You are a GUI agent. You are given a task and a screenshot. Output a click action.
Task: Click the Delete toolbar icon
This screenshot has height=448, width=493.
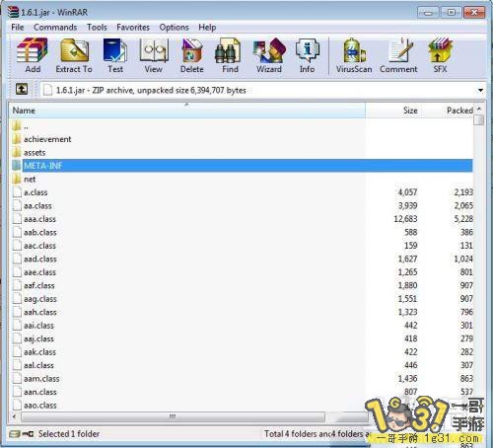pos(192,50)
